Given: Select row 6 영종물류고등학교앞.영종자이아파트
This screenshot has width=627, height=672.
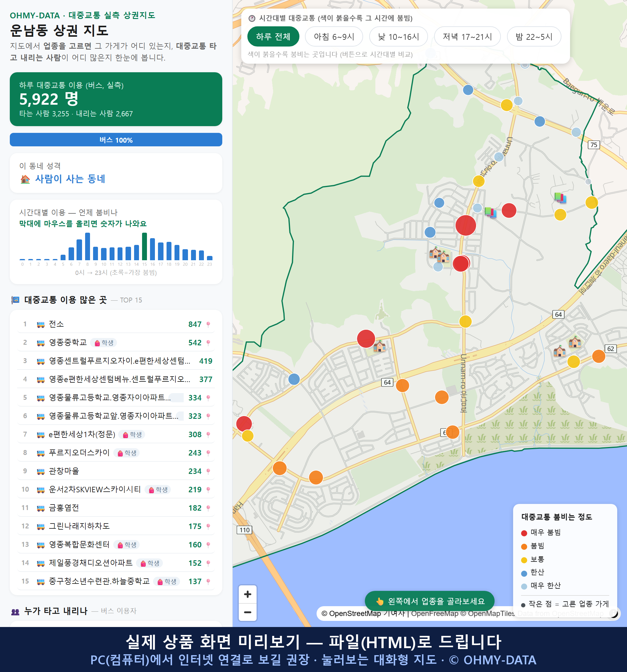Looking at the screenshot, I should tap(116, 416).
